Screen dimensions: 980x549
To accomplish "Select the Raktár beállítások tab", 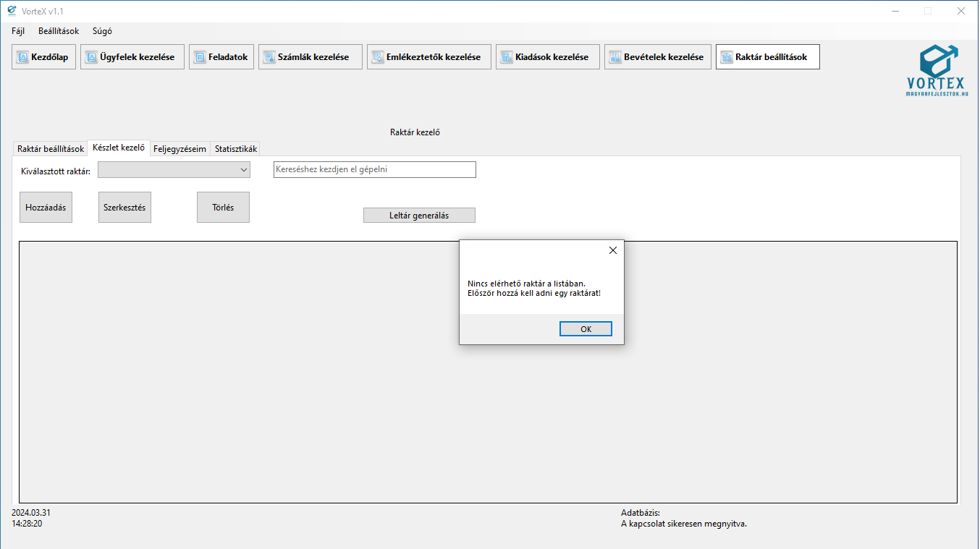I will [x=51, y=149].
